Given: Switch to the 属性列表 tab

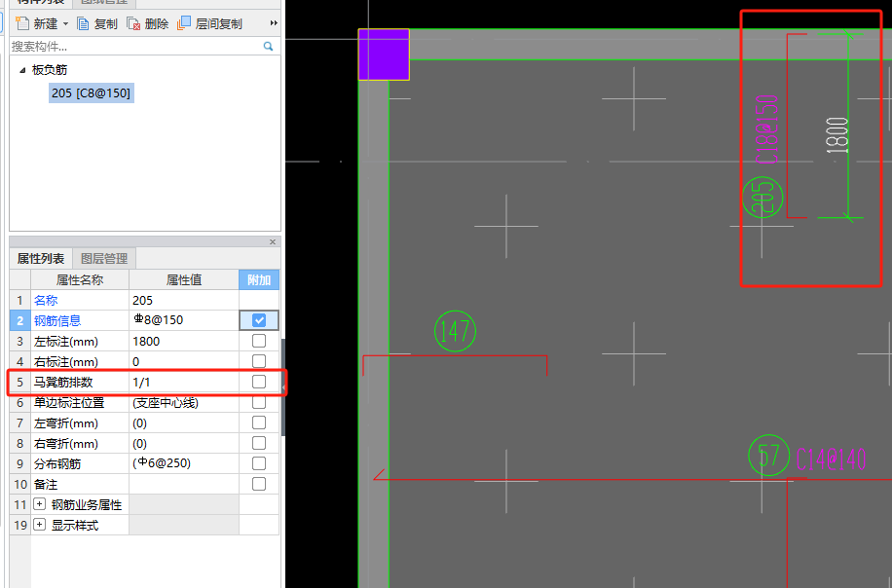Looking at the screenshot, I should tap(41, 259).
